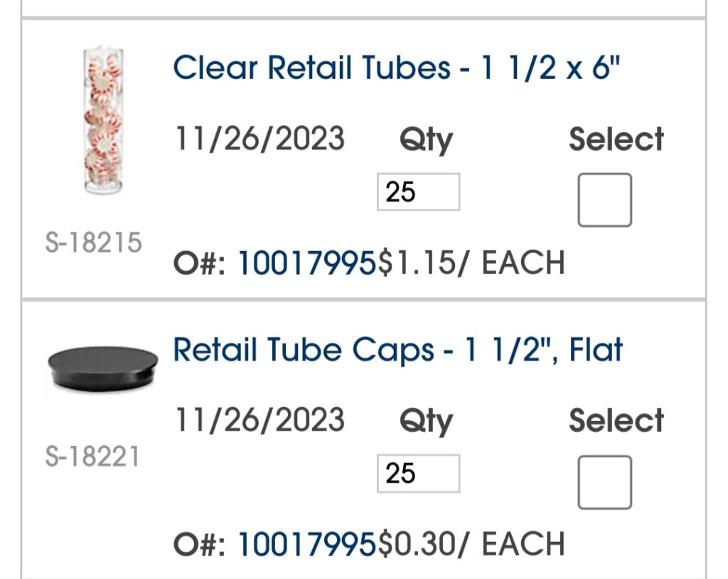This screenshot has width=728, height=579.
Task: Focus the Qty field for Retail Tube Caps
Action: tap(418, 474)
